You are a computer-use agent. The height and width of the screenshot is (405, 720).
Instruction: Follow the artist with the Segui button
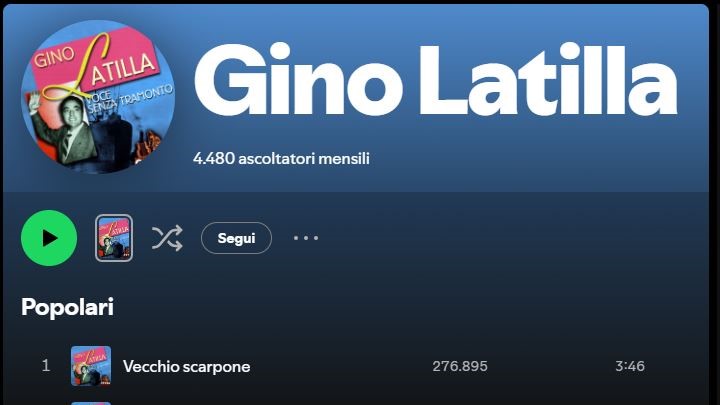point(236,238)
